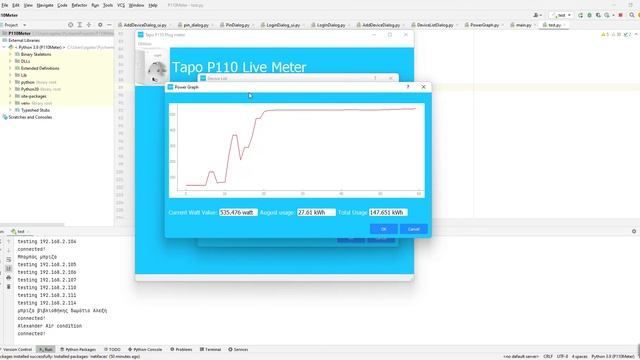Click the August usage field
This screenshot has width=640, height=360.
click(x=316, y=212)
